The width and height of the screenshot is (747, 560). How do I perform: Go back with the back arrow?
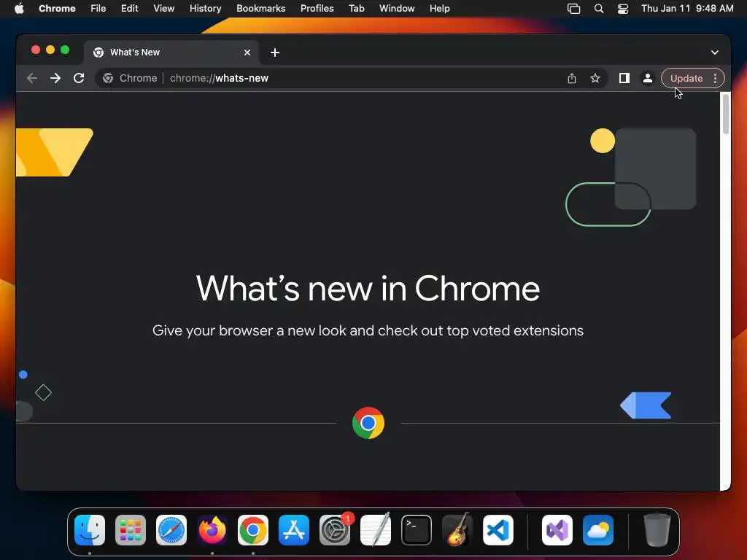tap(32, 78)
